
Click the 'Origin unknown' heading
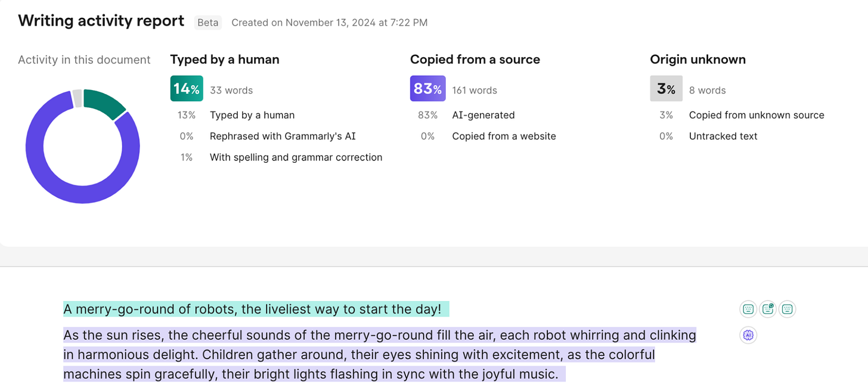click(x=697, y=60)
